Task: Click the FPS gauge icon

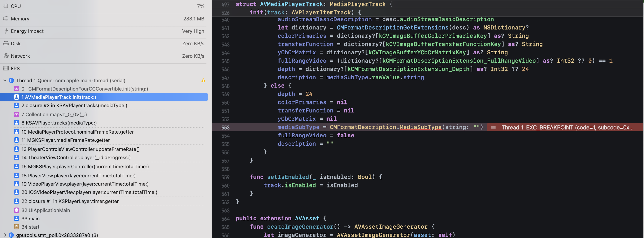Action: coord(6,68)
